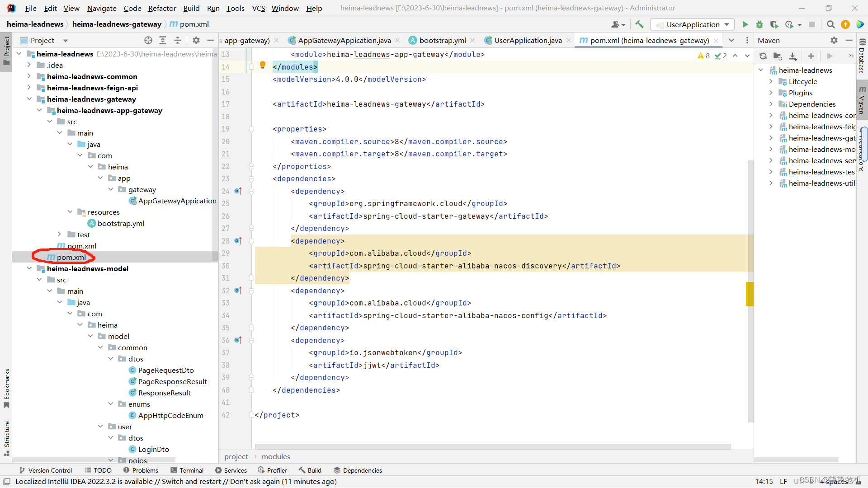Click the Maven add project plus icon
Screen dimensions: 868x488
point(811,56)
